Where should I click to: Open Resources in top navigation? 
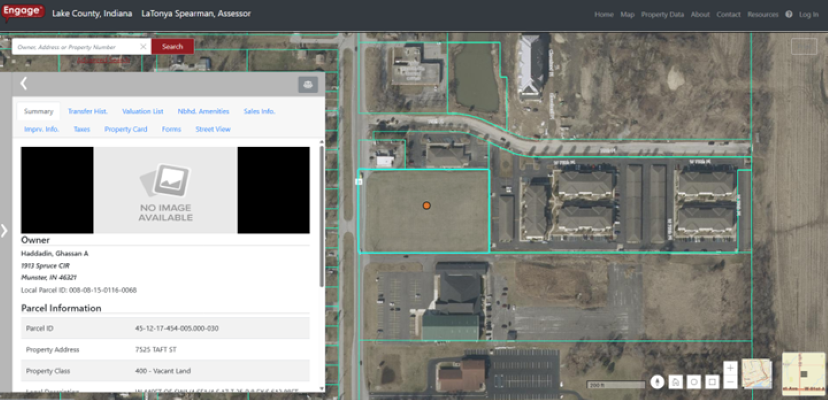click(x=763, y=14)
